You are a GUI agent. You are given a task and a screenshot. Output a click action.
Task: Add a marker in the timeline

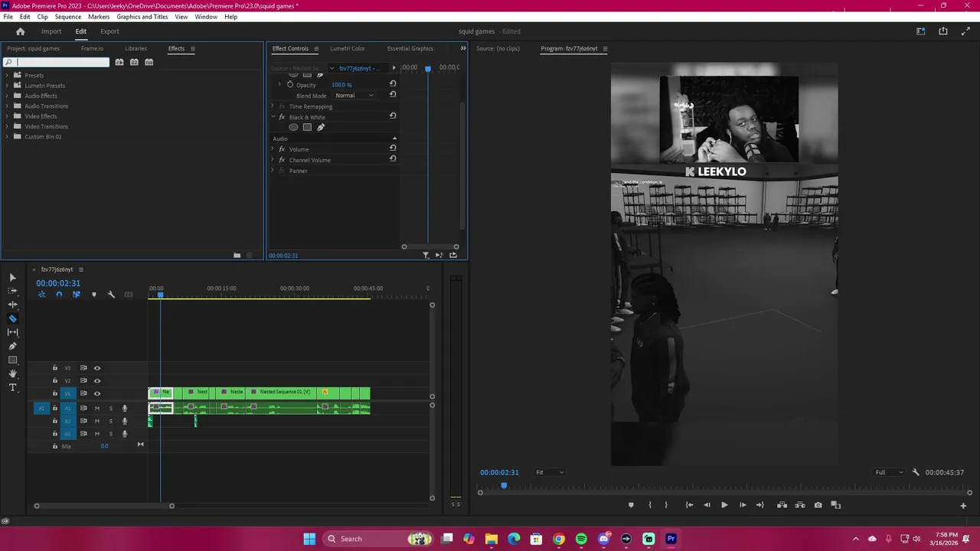tap(94, 295)
